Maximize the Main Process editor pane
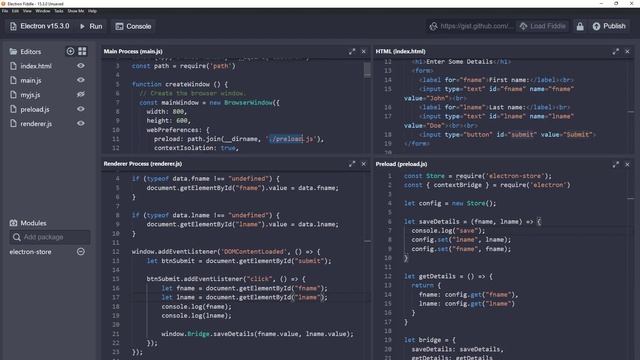The height and width of the screenshot is (360, 640). pyautogui.click(x=352, y=51)
